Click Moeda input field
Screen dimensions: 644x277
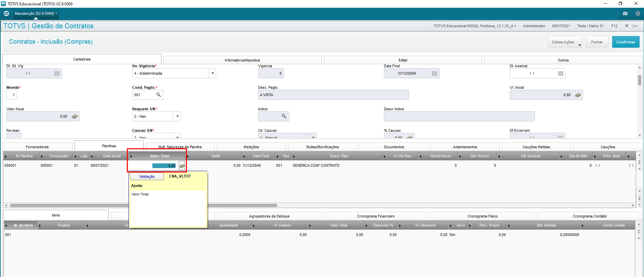point(12,95)
